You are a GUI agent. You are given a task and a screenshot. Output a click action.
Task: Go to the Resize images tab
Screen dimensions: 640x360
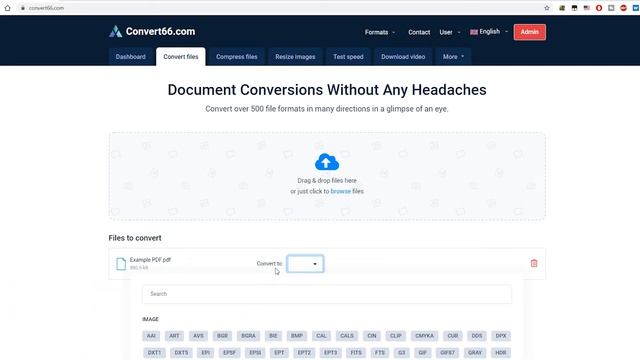[x=295, y=57]
